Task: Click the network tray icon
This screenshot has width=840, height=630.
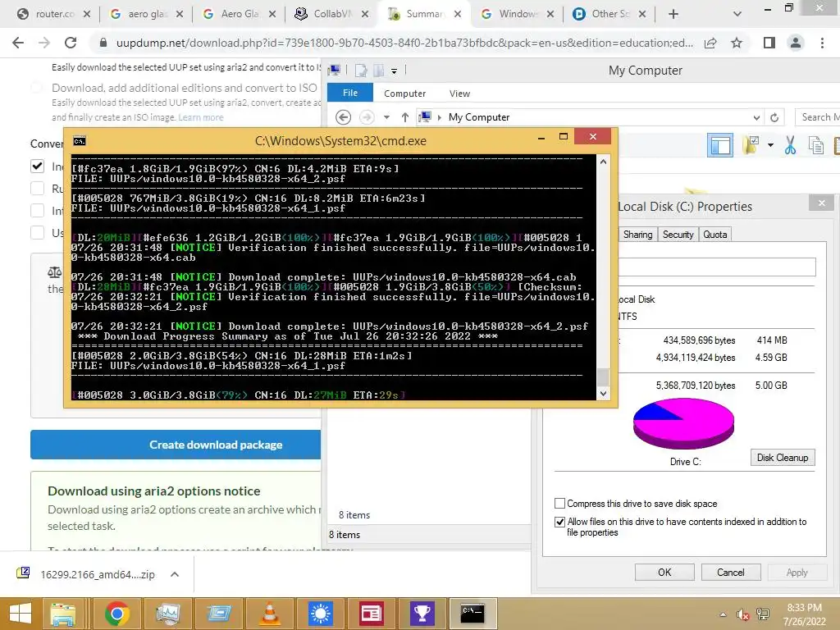Action: pyautogui.click(x=763, y=614)
